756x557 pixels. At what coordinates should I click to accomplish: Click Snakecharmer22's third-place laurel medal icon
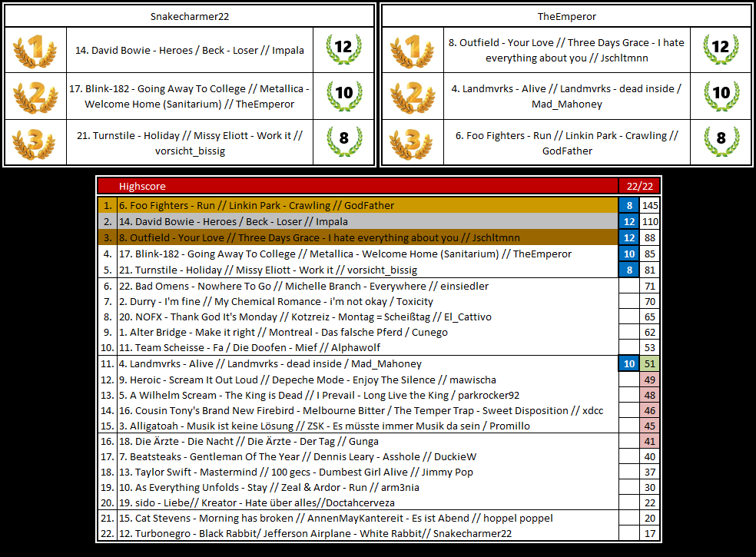pos(35,143)
